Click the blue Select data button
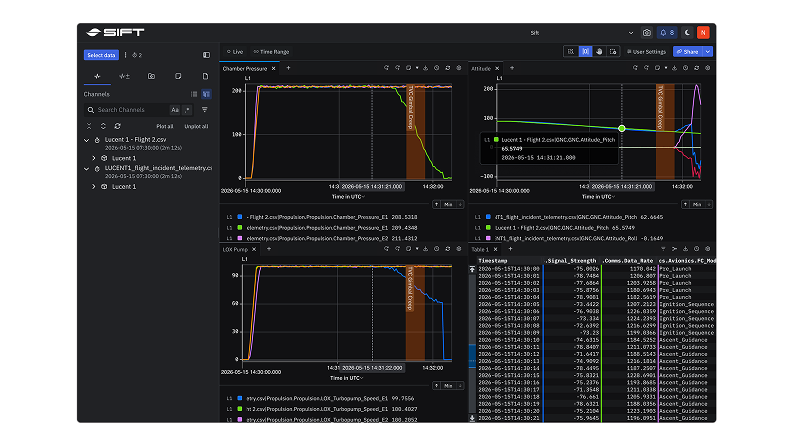794x446 pixels. pyautogui.click(x=101, y=55)
